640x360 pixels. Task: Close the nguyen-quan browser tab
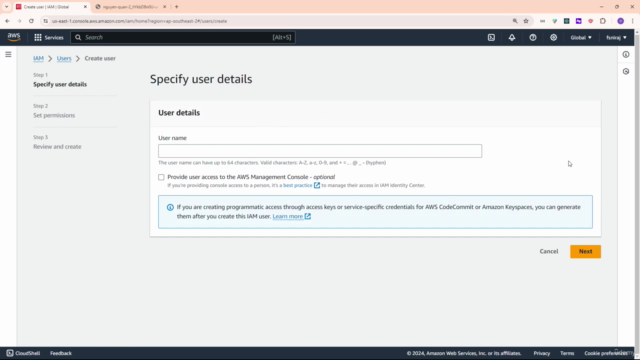tap(164, 7)
